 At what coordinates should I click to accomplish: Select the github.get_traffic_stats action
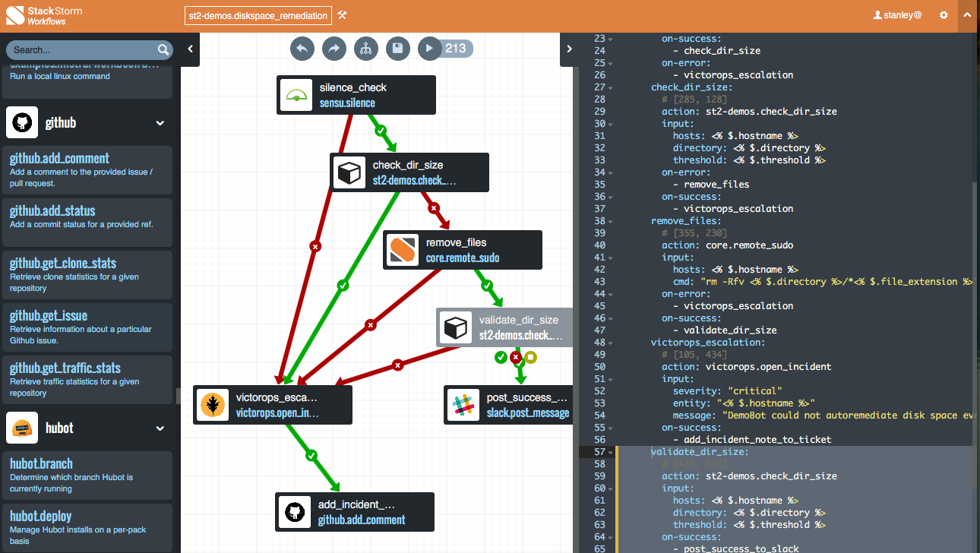(x=87, y=378)
